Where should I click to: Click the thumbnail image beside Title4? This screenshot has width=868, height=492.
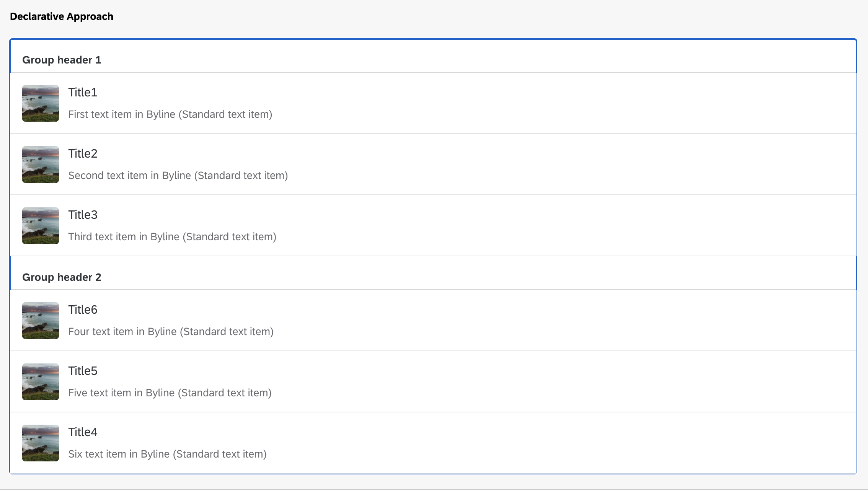coord(41,443)
